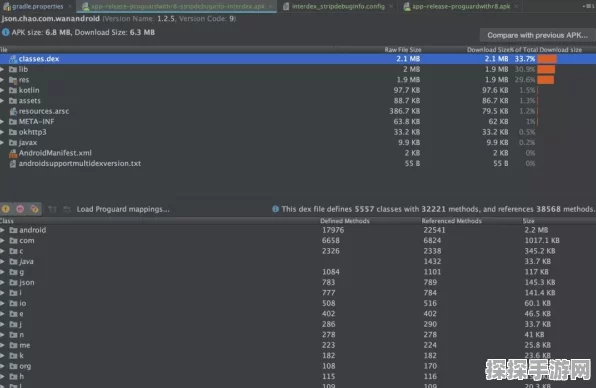This screenshot has width=596, height=388.
Task: Toggle the show methods filter icon
Action: pos(20,209)
